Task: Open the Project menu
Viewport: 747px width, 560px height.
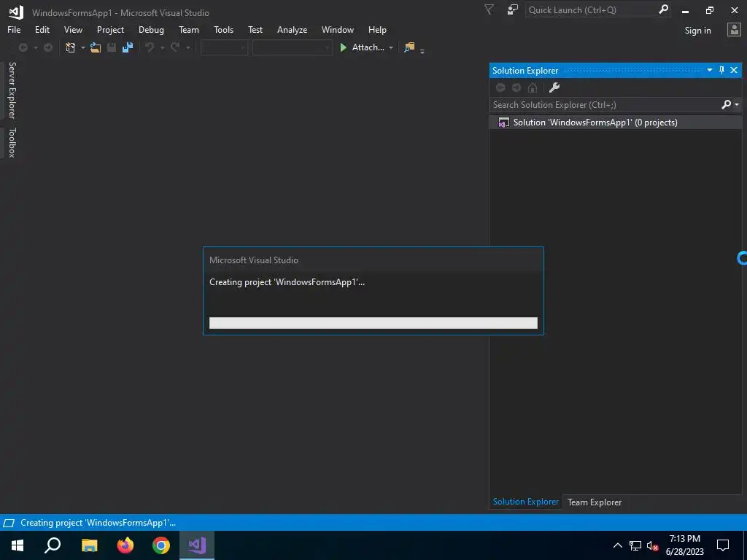Action: [110, 29]
